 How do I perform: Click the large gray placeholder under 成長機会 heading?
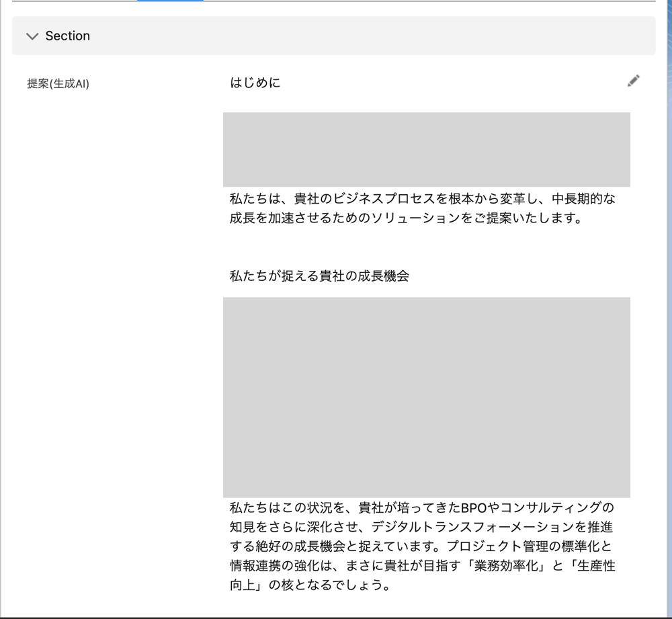pyautogui.click(x=427, y=397)
